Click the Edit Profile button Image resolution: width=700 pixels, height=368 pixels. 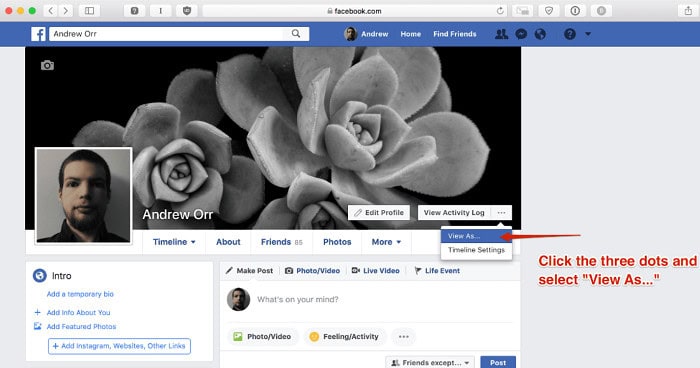point(379,213)
